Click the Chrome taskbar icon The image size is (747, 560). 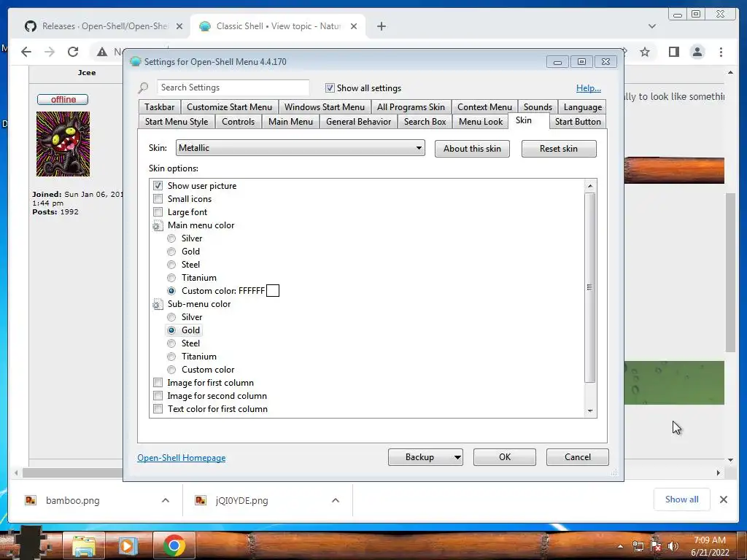point(174,545)
